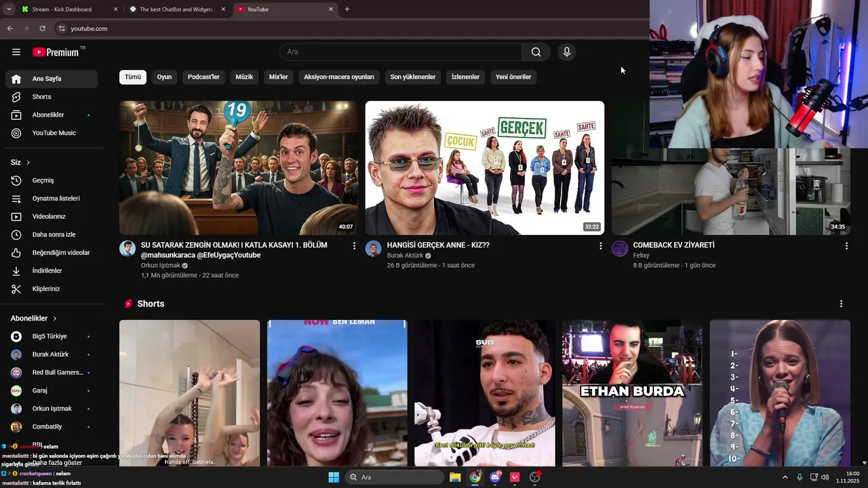Click the taskbar clock showing 16:00

pos(848,477)
